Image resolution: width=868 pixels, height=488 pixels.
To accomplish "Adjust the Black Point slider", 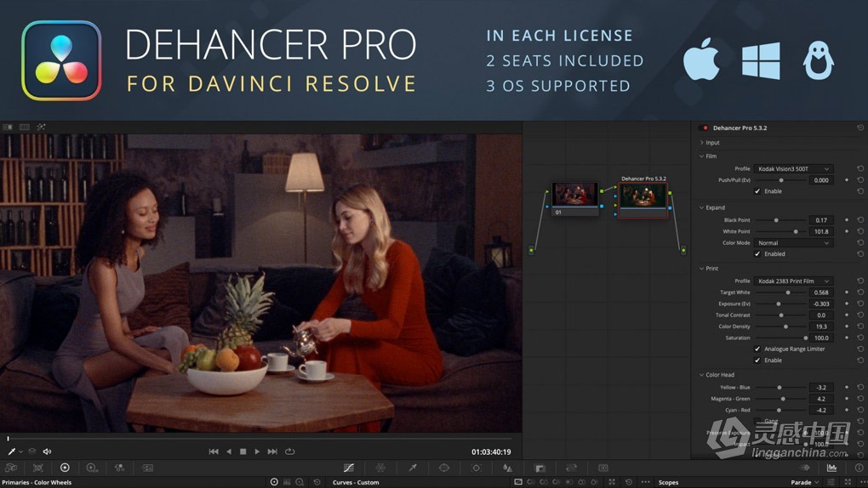I will click(x=781, y=220).
